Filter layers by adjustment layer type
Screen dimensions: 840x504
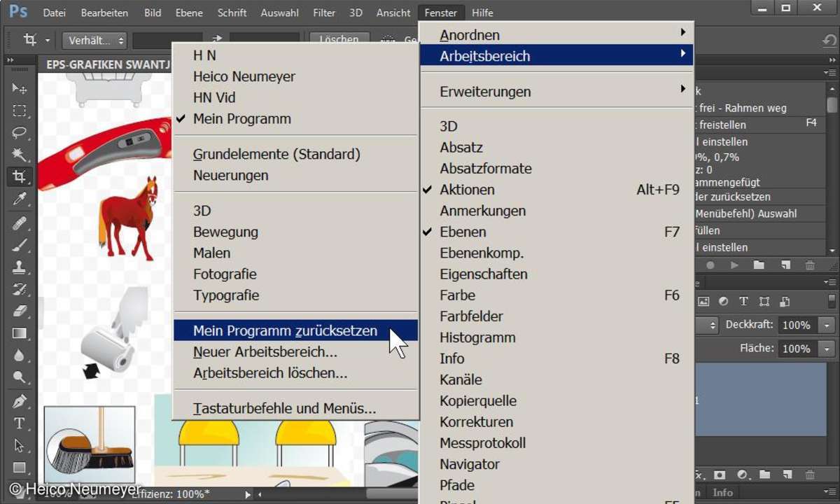723,302
